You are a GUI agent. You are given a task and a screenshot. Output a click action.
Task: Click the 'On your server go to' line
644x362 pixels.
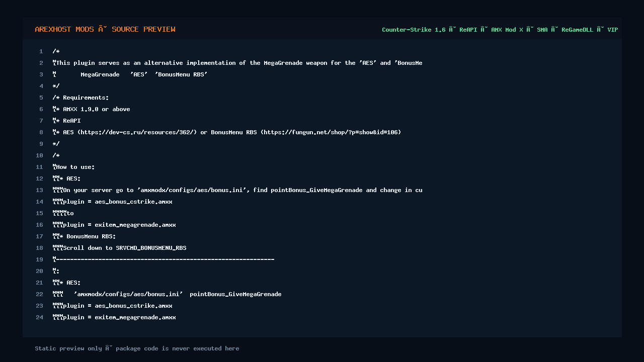click(237, 190)
